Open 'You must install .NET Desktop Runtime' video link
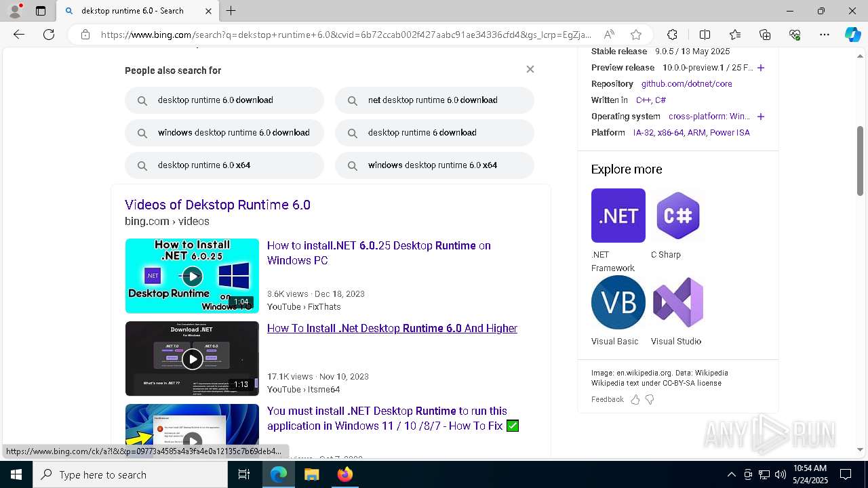Screen dimensions: 868x488 point(393,418)
